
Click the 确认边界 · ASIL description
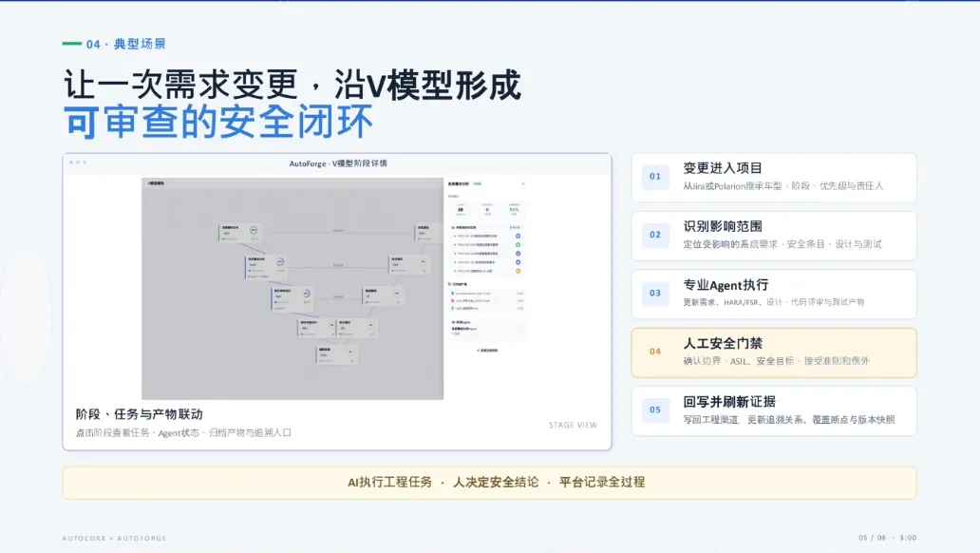pyautogui.click(x=776, y=361)
